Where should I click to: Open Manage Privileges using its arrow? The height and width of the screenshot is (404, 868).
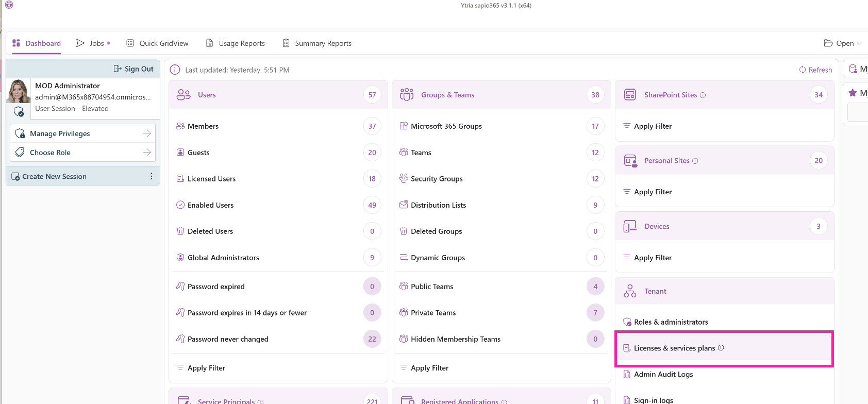(x=146, y=133)
